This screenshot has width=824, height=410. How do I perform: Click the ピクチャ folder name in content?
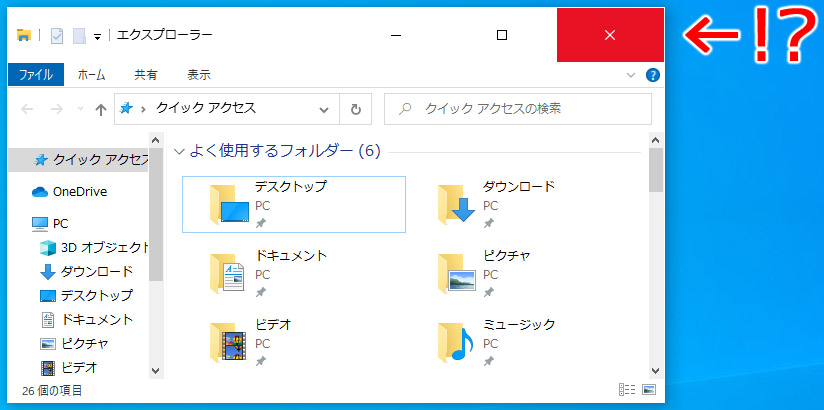click(507, 255)
